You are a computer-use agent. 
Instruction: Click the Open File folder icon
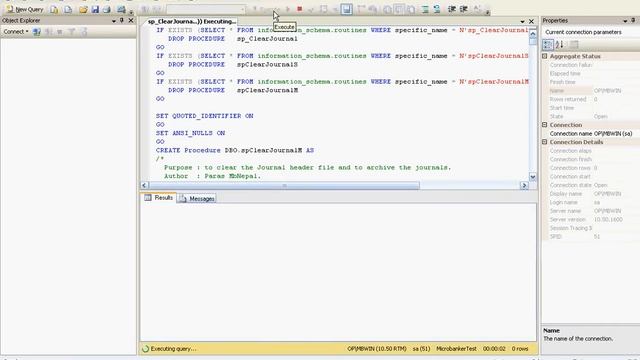pos(83,9)
